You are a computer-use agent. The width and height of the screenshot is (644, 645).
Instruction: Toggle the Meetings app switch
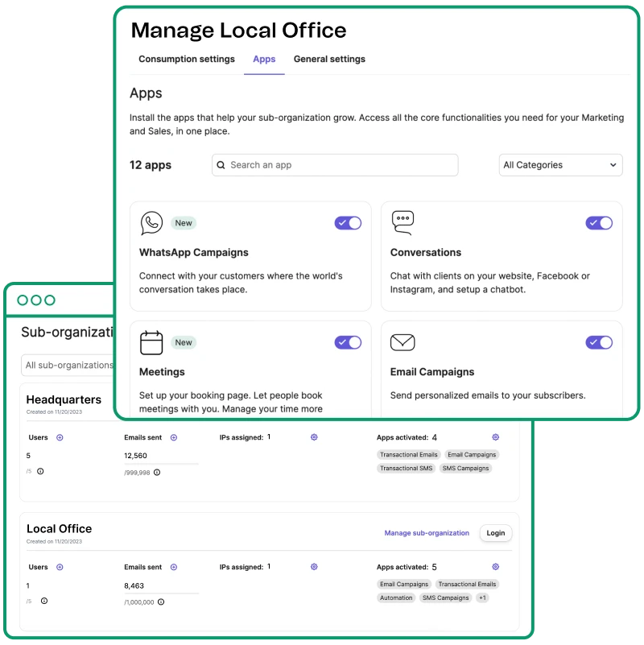(x=348, y=343)
